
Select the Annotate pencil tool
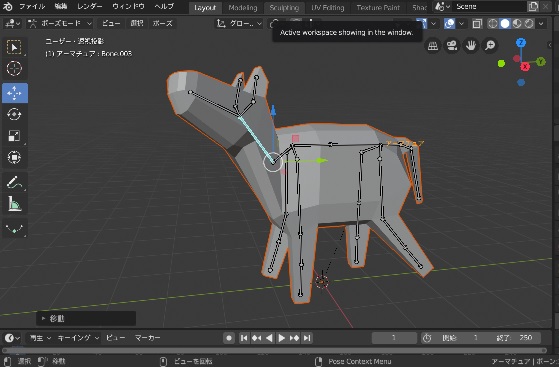click(14, 182)
